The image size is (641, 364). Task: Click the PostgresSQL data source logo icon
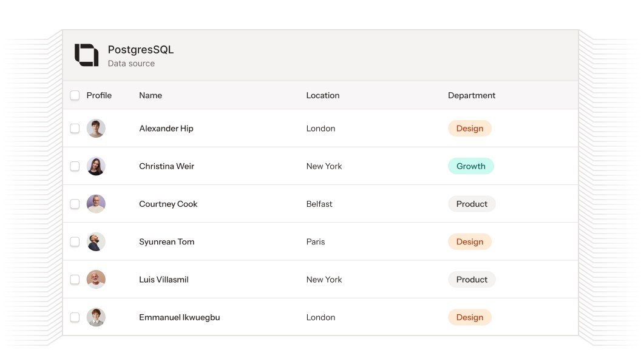86,55
